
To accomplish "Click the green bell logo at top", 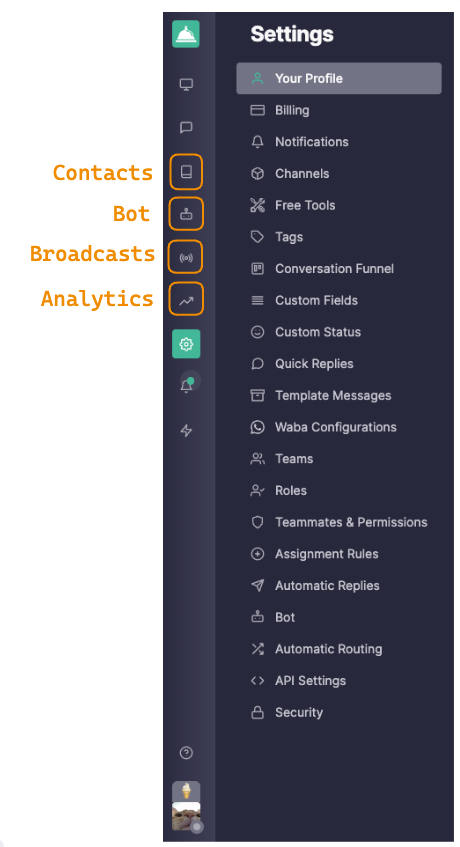I will click(186, 34).
